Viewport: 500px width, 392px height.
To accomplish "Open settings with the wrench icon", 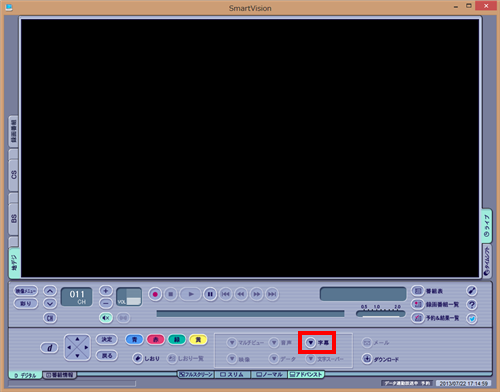I will [472, 291].
